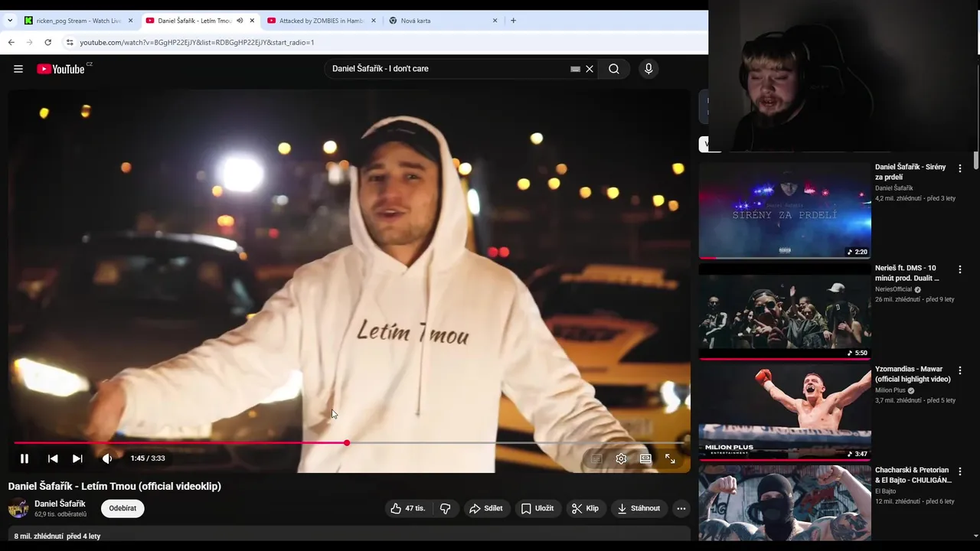
Task: Open Chacharski & Pretorian video title
Action: click(x=913, y=475)
